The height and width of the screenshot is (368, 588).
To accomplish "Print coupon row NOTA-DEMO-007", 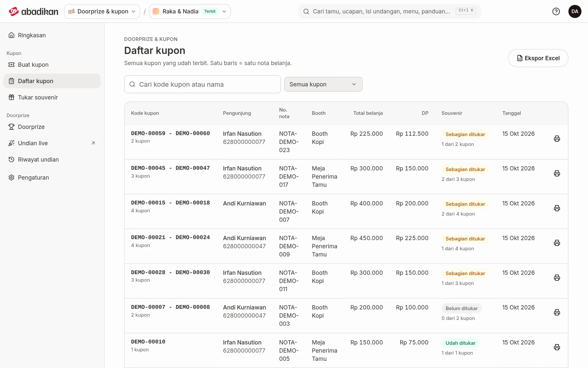I will point(557,208).
